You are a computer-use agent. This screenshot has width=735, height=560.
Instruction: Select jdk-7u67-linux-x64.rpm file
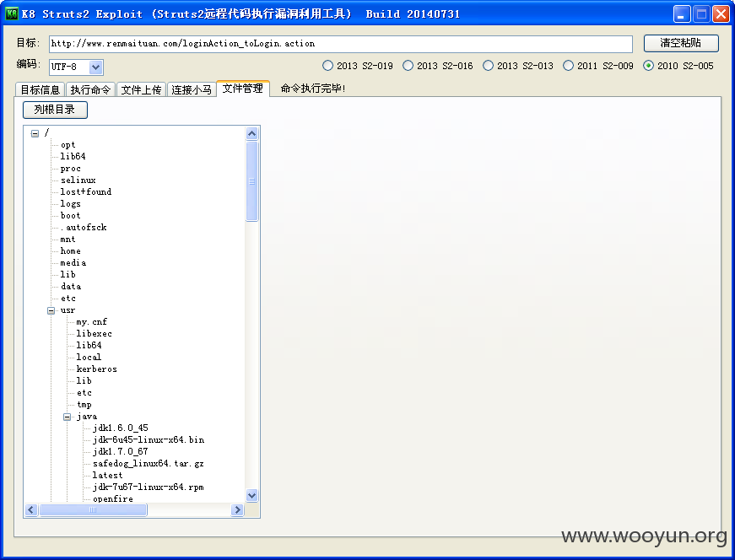tap(149, 487)
